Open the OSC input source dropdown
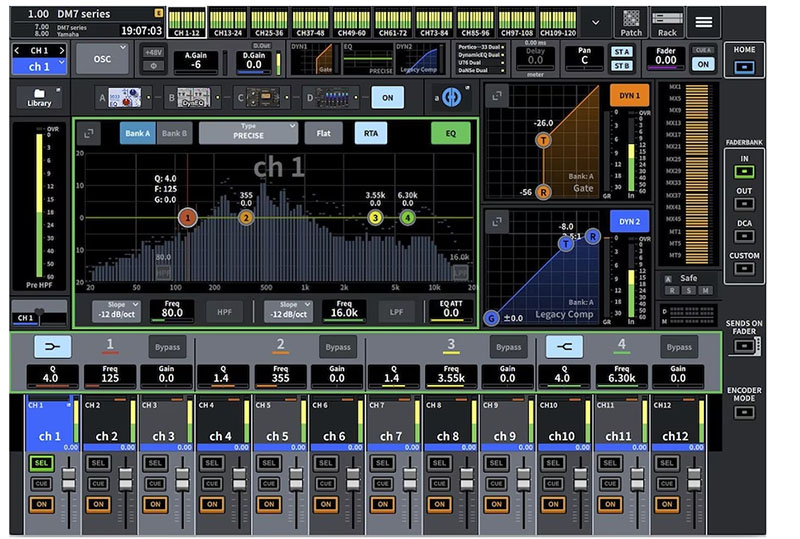Image resolution: width=800 pixels, height=539 pixels. click(x=102, y=59)
